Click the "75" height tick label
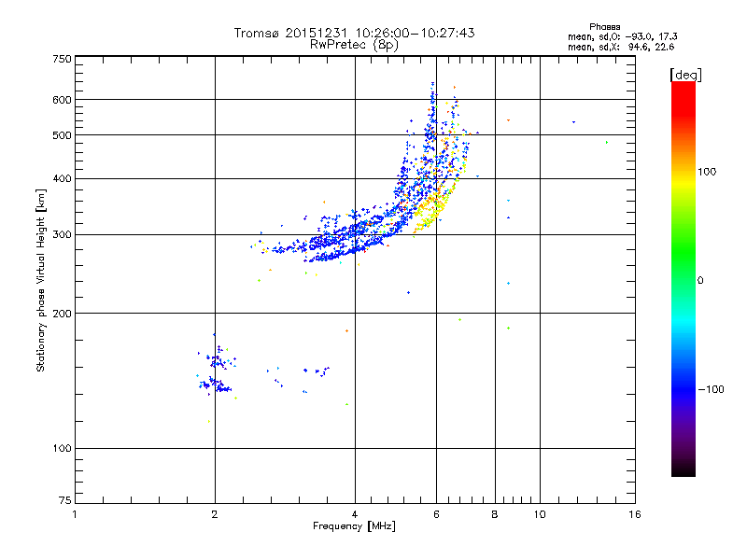747x560 pixels. coord(64,500)
